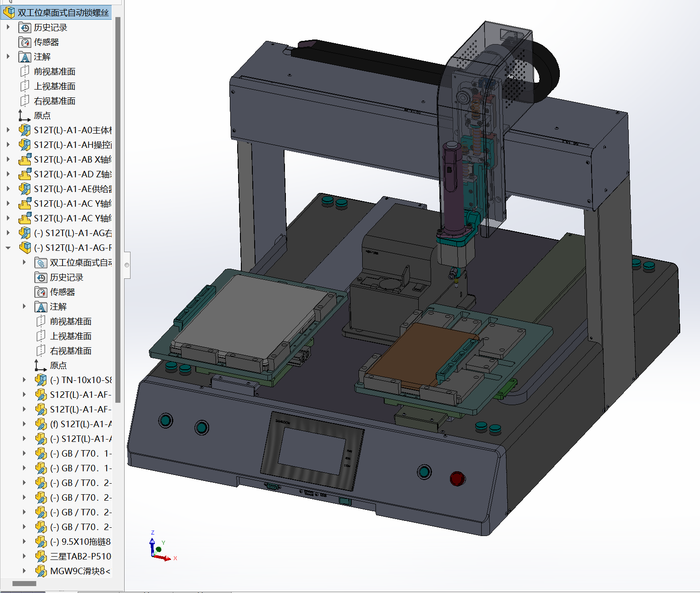Click the S12T(L)-A1-AD Z轴 subassembly icon

[x=25, y=175]
